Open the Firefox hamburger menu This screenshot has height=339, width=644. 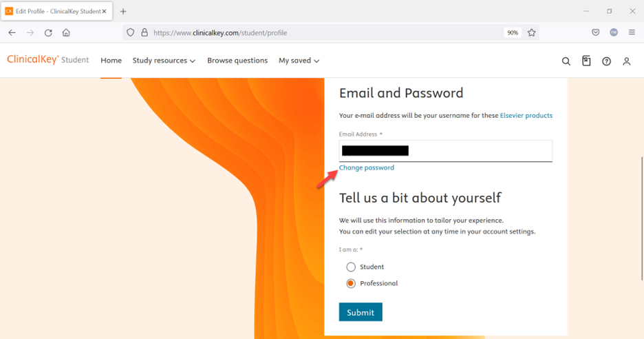pyautogui.click(x=632, y=32)
